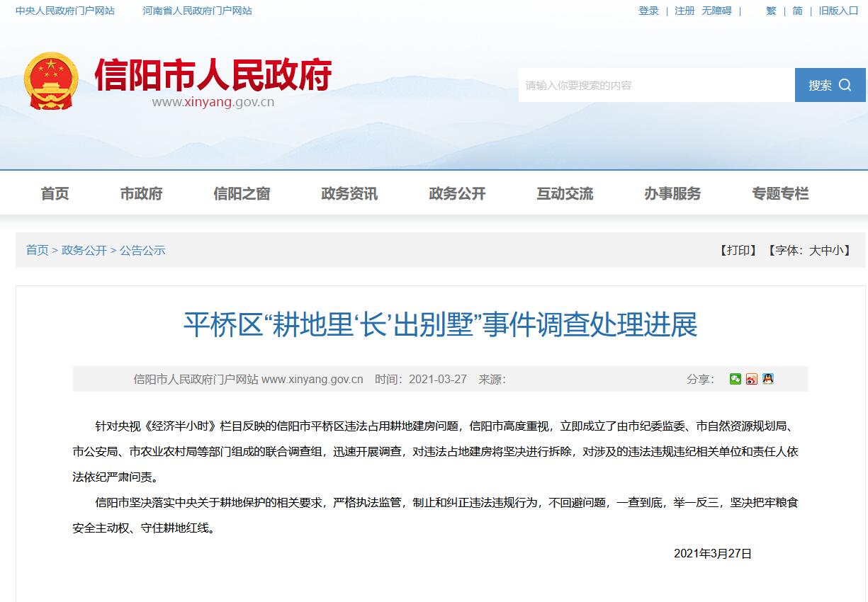Viewport: 868px width, 602px height.
Task: Focus the site search input box
Action: pos(655,85)
